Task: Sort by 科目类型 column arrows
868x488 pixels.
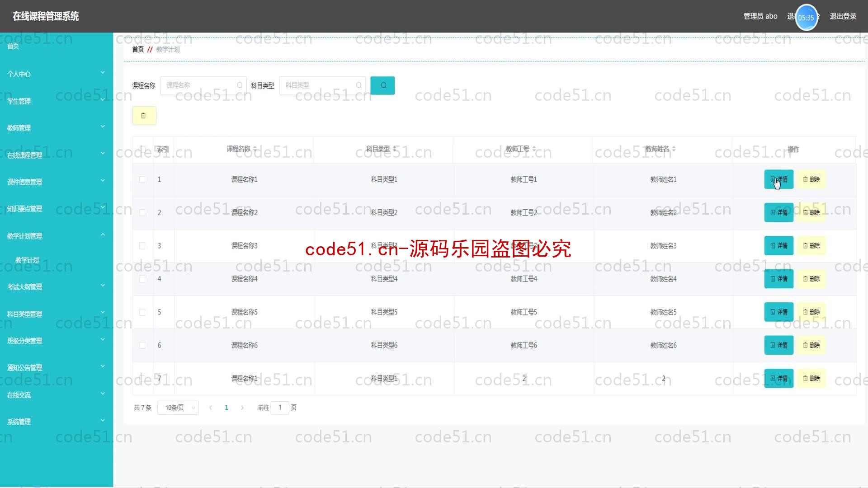Action: 395,149
